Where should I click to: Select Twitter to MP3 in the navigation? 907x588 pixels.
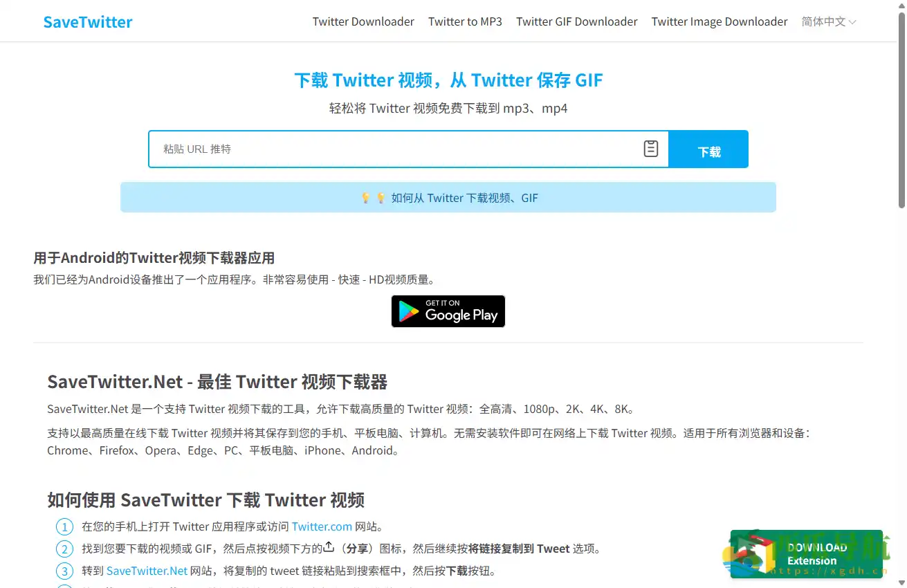(x=465, y=21)
